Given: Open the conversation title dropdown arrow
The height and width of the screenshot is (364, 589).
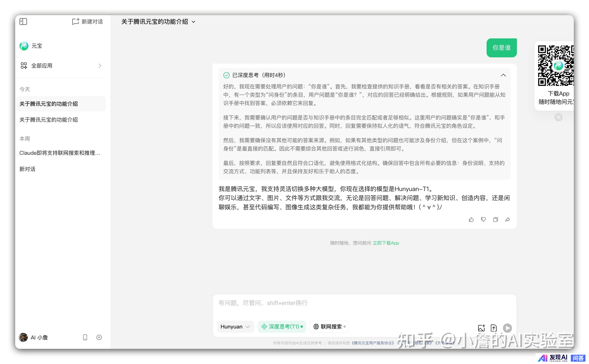Looking at the screenshot, I should (x=194, y=22).
